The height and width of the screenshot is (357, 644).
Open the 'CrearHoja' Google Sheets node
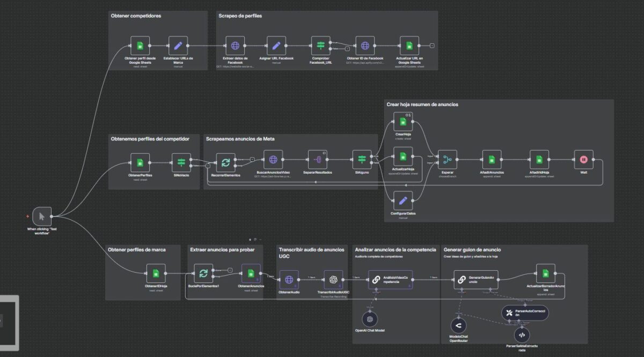pos(403,122)
